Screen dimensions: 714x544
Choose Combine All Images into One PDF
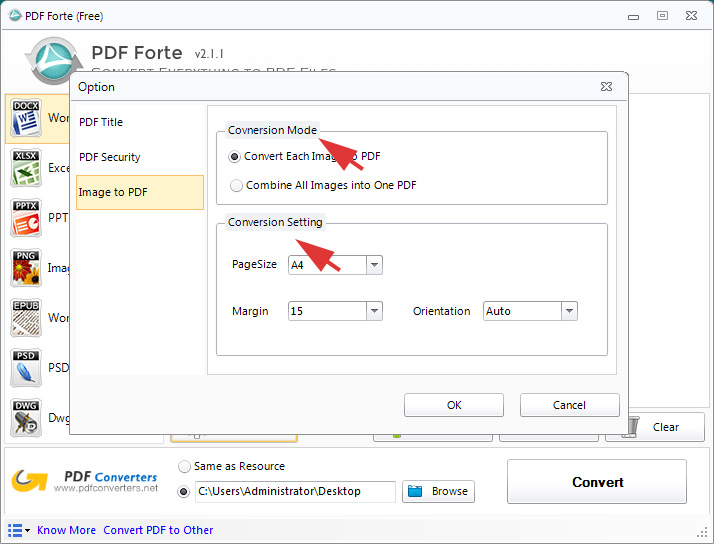[x=236, y=186]
